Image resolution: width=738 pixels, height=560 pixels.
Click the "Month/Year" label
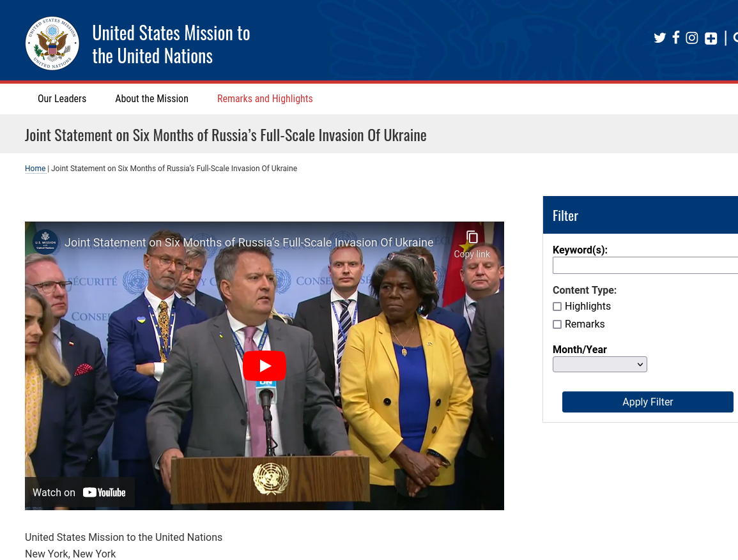[x=580, y=349]
